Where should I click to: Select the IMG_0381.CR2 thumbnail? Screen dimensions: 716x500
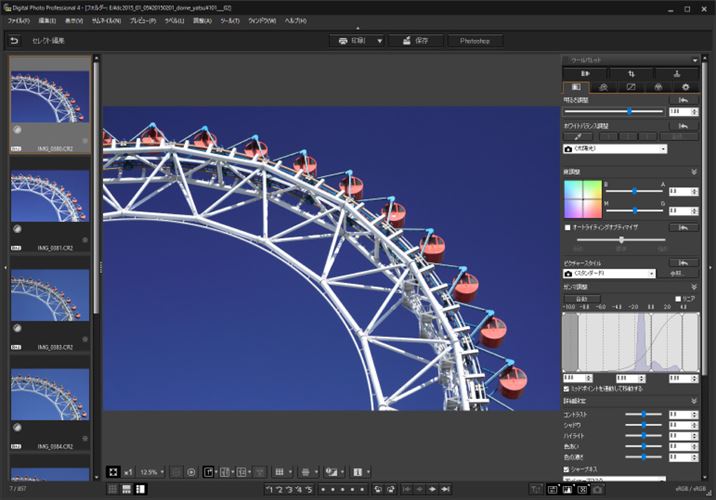point(50,204)
